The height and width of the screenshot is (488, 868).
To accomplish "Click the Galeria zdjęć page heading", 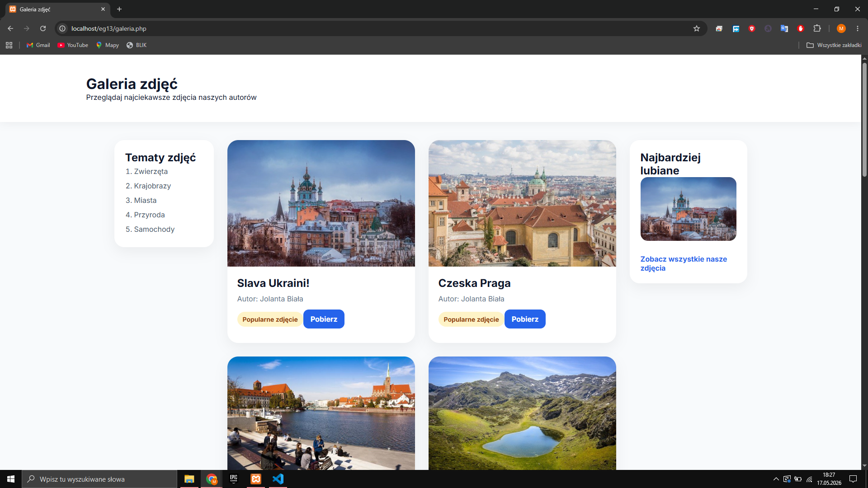I will (x=132, y=84).
